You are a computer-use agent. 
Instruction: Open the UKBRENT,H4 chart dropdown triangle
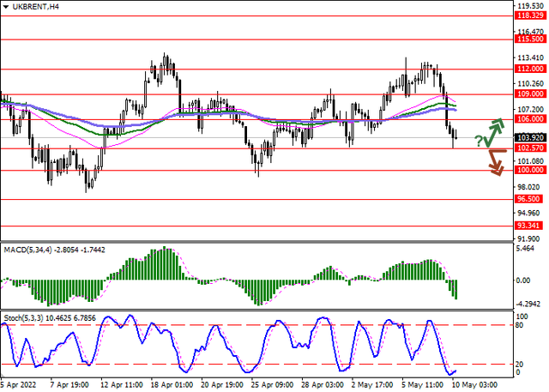point(5,7)
